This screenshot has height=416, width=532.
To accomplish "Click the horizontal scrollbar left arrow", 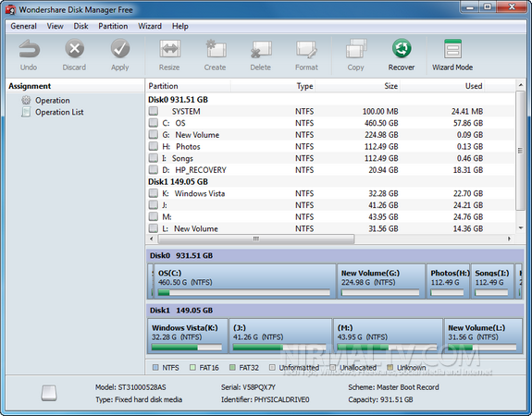I will click(152, 239).
